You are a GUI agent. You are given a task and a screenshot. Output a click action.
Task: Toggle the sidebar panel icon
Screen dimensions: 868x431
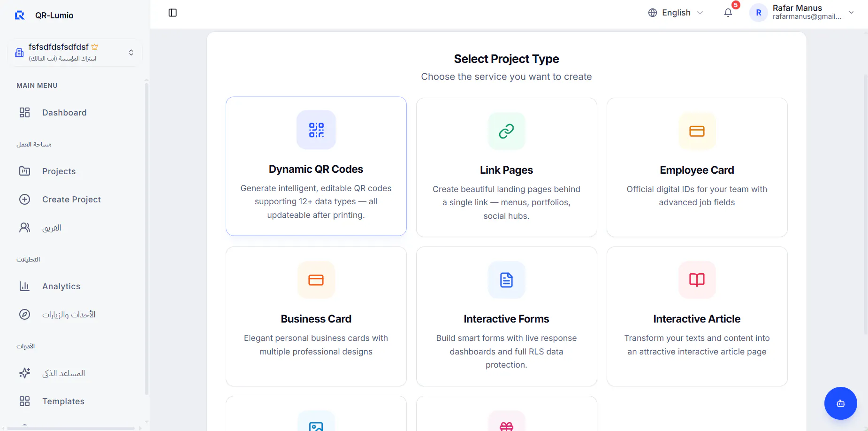coord(173,13)
